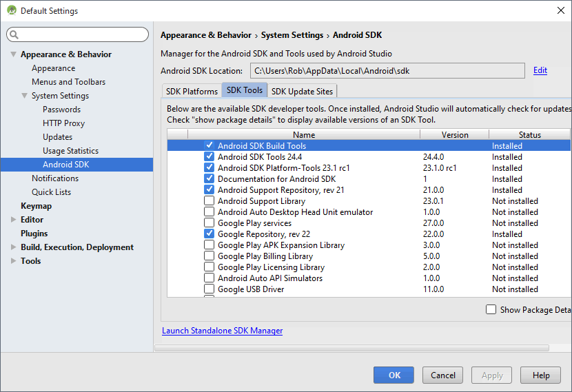This screenshot has width=572, height=392.
Task: Focus the settings search field
Action: click(77, 34)
